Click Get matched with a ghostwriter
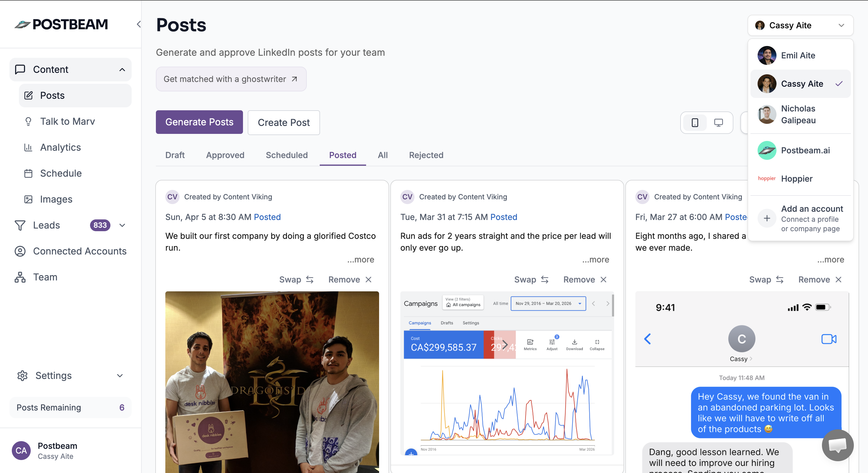This screenshot has height=473, width=868. tap(231, 79)
